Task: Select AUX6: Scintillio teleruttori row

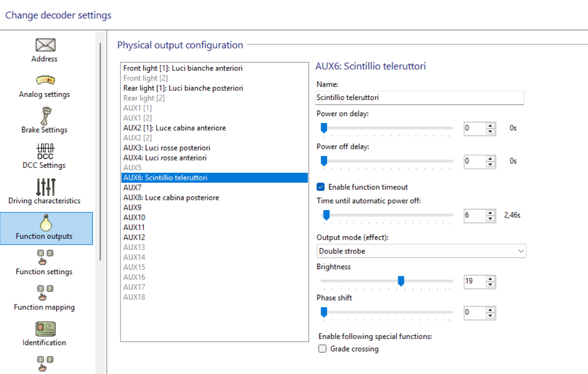Action: 214,178
